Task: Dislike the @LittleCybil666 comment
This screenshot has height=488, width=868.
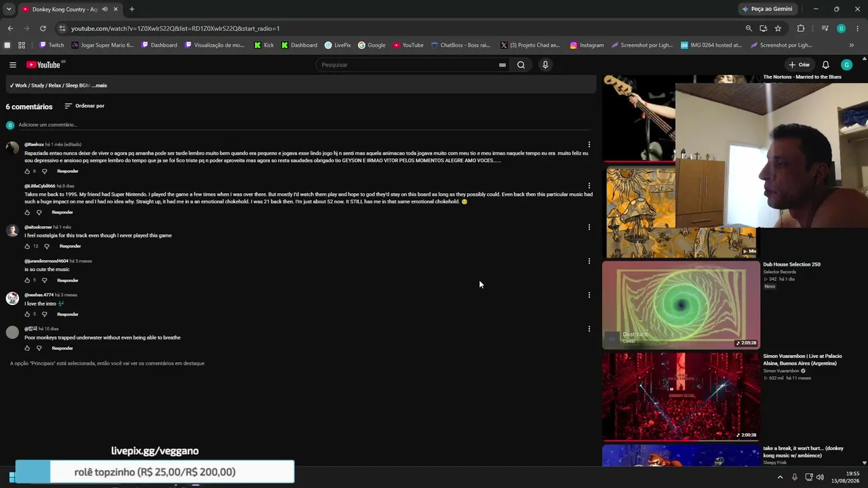Action: pos(39,213)
